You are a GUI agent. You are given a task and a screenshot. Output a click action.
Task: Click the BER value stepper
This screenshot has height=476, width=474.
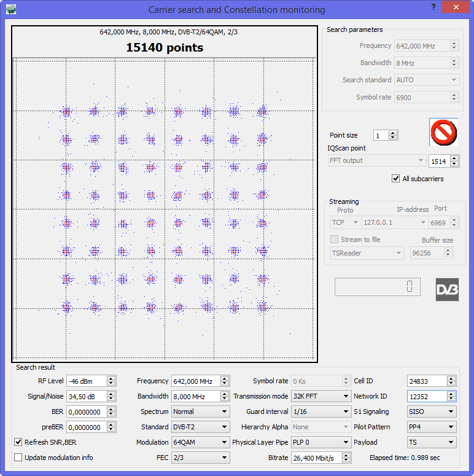[x=111, y=412]
